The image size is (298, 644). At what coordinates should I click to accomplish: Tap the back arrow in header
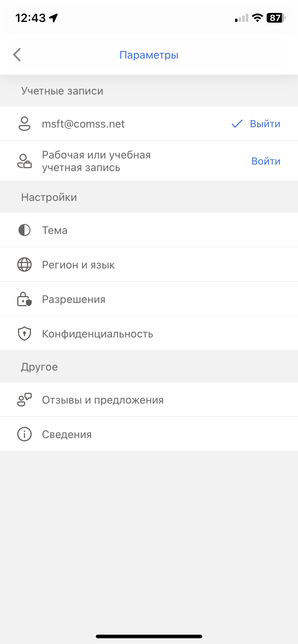pos(17,55)
